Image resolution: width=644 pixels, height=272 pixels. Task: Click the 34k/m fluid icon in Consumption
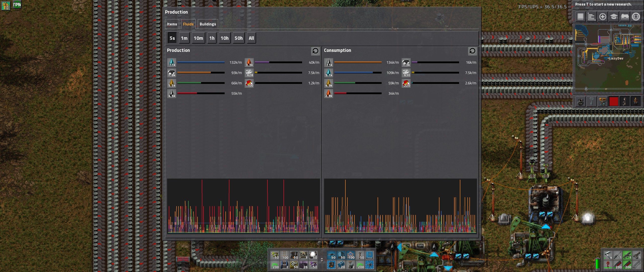tap(329, 93)
